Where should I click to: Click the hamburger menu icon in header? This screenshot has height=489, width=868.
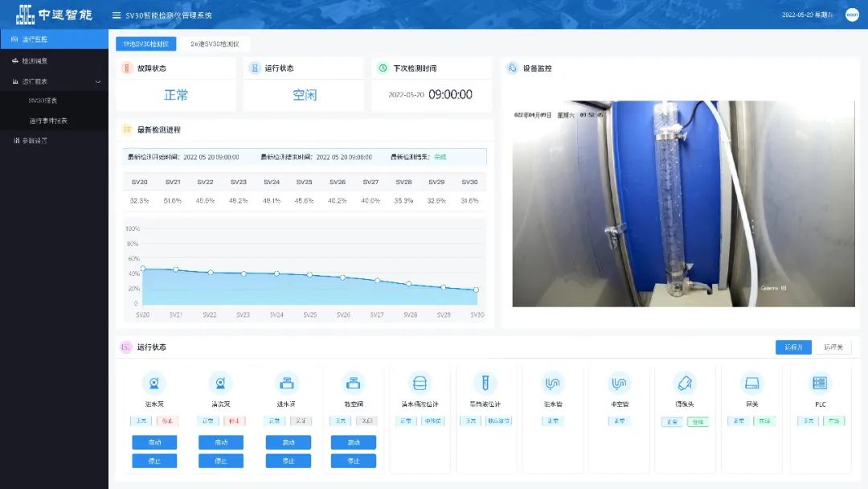[117, 15]
